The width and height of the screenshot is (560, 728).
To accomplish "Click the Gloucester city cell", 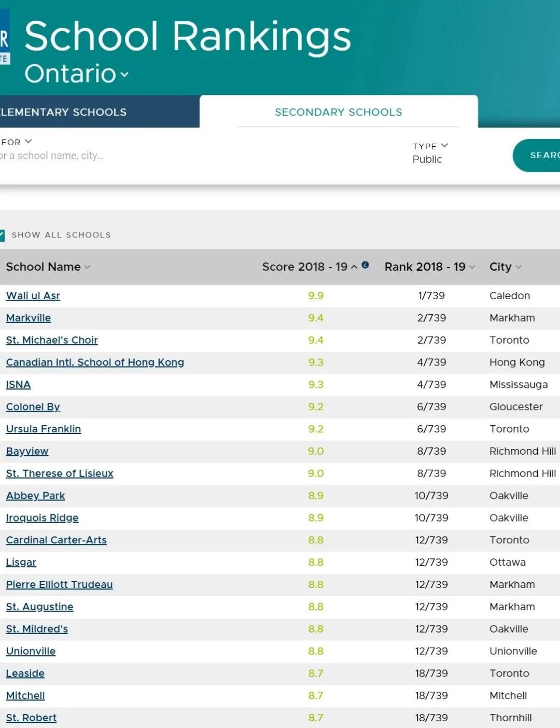I will click(516, 407).
